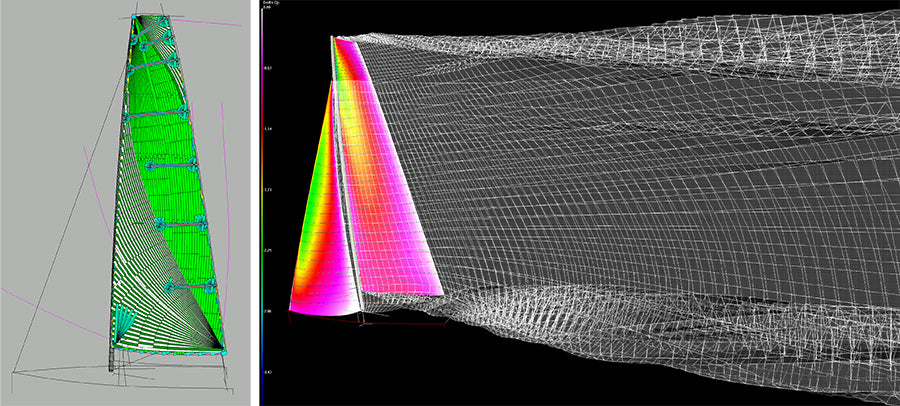Select the 2.86 value on the color legend
900x406 pixels.
(x=267, y=312)
